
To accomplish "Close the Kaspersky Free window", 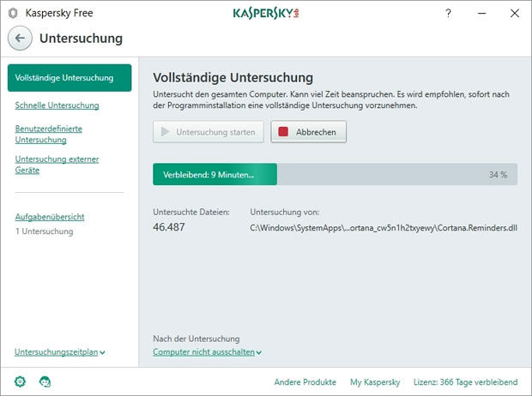I will 514,13.
